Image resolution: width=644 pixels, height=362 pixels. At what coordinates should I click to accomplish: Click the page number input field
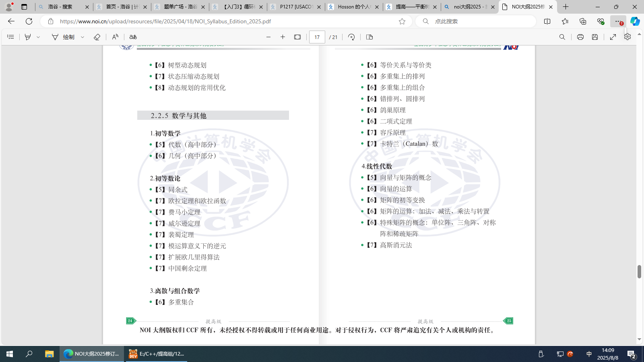point(317,37)
